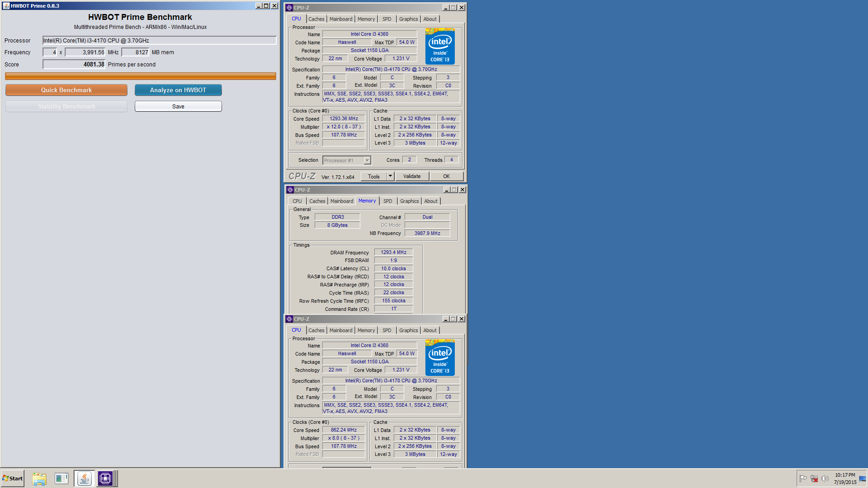This screenshot has height=488, width=868.
Task: Click the Processor name field in HWBOT Prime
Action: click(159, 40)
